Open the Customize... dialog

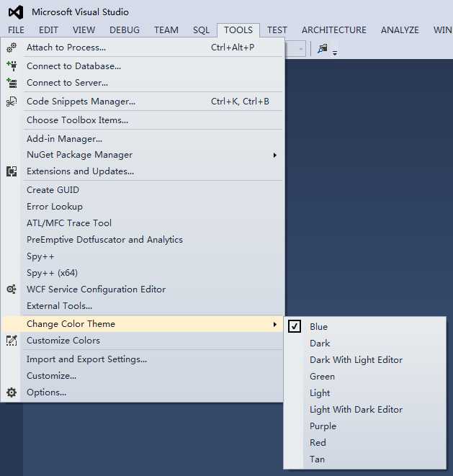click(143, 376)
